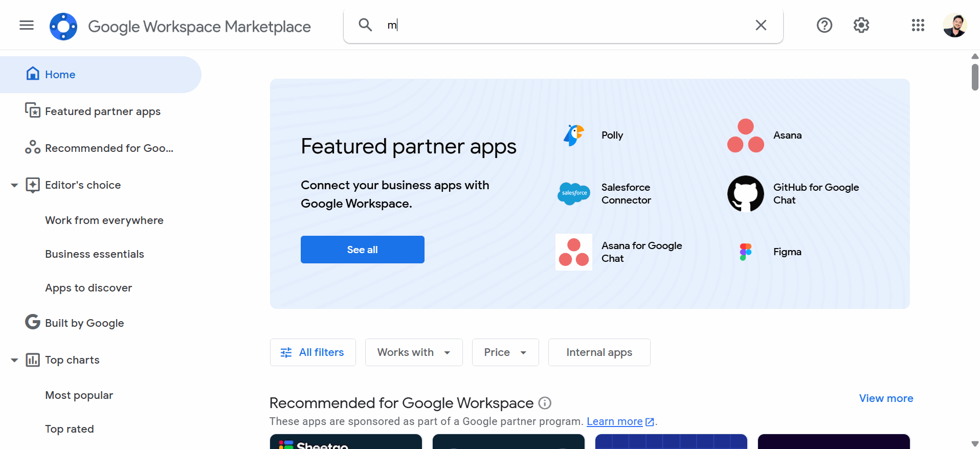Toggle the Internal apps filter
Viewport: 980px width, 449px height.
(599, 352)
